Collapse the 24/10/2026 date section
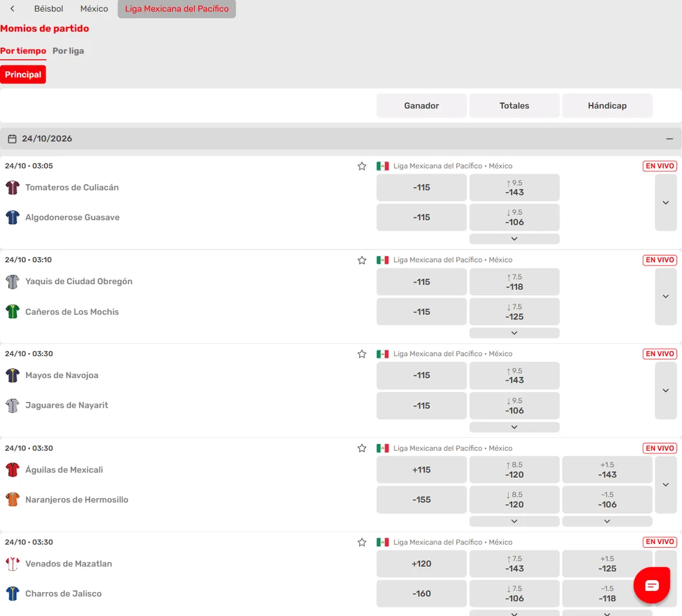This screenshot has width=682, height=616. 669,139
